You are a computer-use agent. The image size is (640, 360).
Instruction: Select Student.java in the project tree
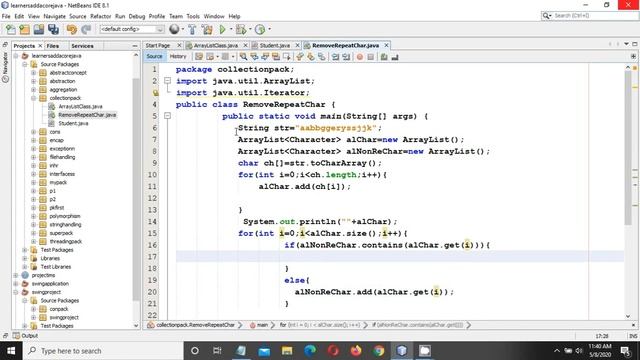[x=73, y=123]
